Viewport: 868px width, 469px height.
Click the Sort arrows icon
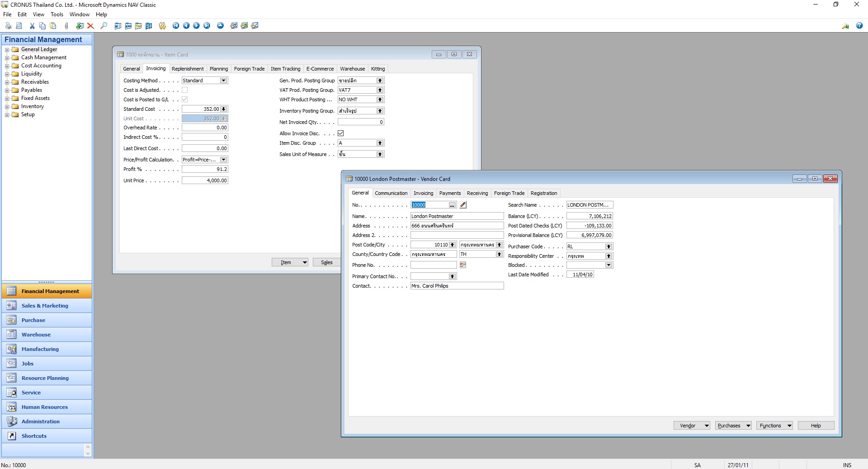(x=162, y=26)
